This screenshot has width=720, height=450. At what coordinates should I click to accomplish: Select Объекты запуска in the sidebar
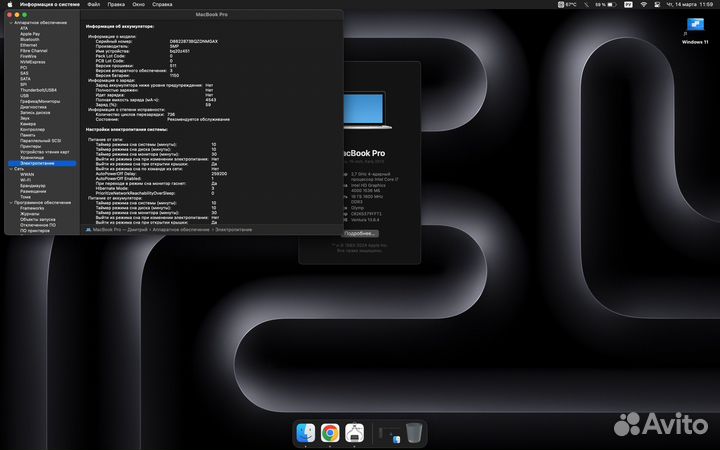point(38,219)
